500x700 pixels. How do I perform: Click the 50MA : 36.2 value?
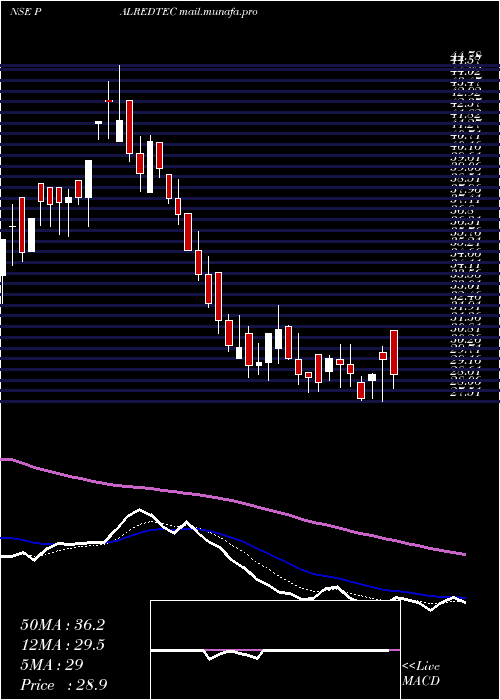62,625
